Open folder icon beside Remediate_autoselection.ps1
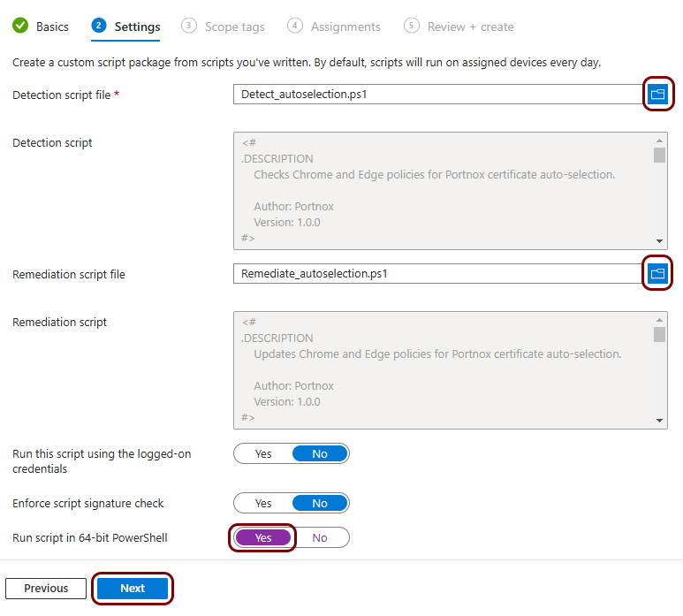This screenshot has width=683, height=616. [x=657, y=274]
